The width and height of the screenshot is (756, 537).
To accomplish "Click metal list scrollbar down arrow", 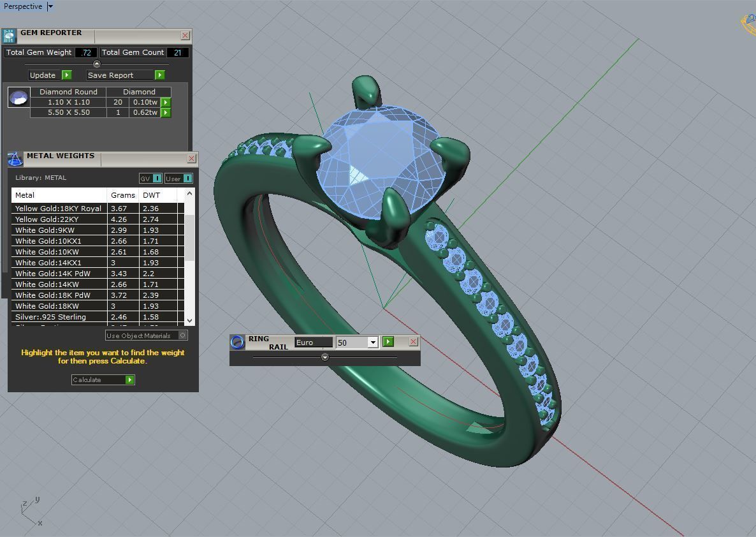I will coord(189,320).
